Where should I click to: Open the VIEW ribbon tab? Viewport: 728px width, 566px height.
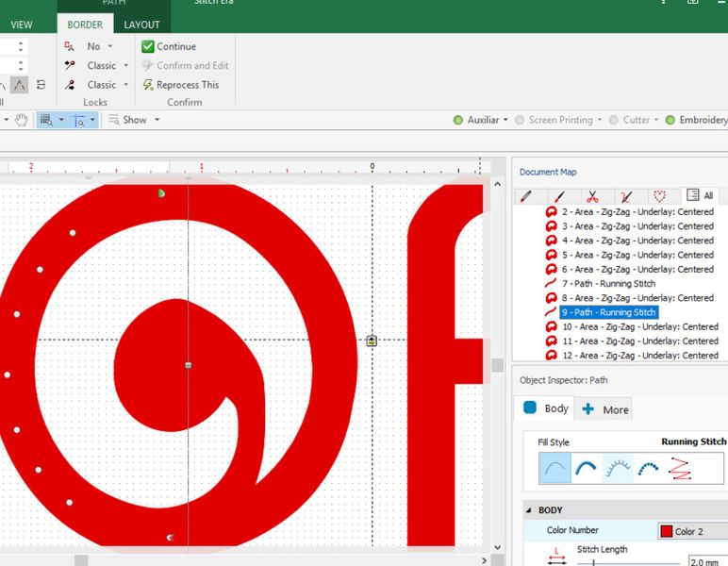coord(22,25)
